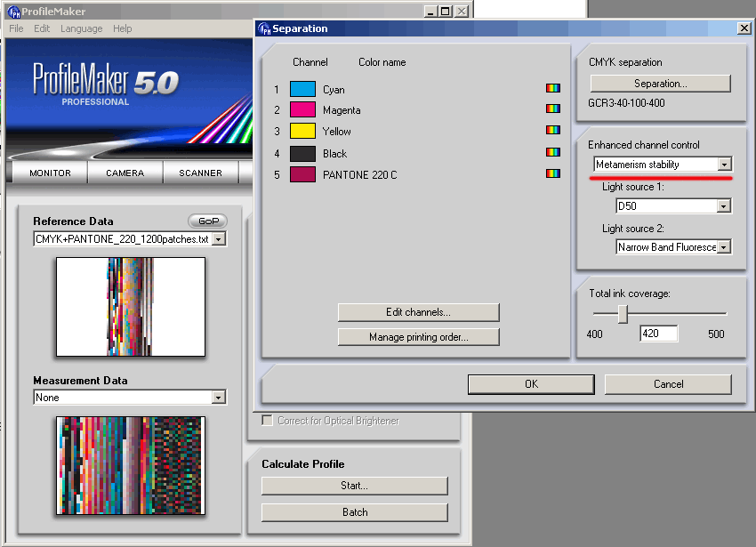Click Start... to calculate profile
The width and height of the screenshot is (756, 547).
(354, 486)
